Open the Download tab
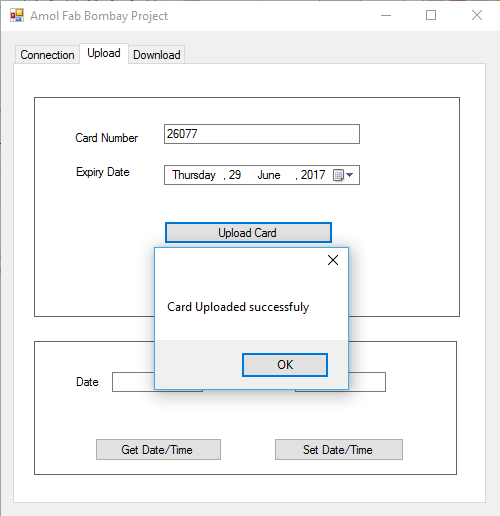 click(x=157, y=55)
